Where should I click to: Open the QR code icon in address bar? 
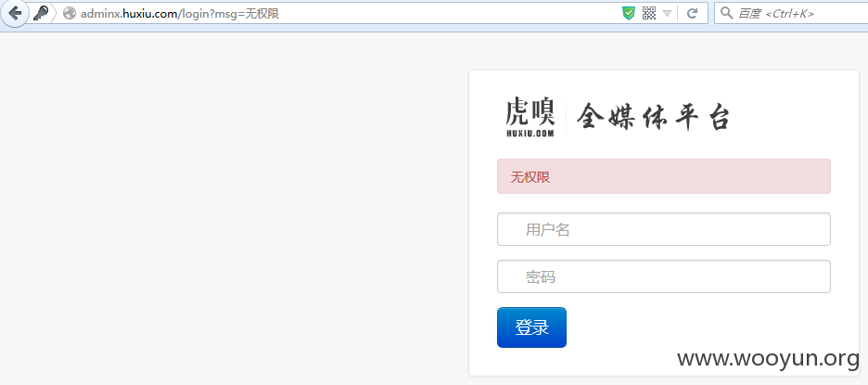(649, 13)
